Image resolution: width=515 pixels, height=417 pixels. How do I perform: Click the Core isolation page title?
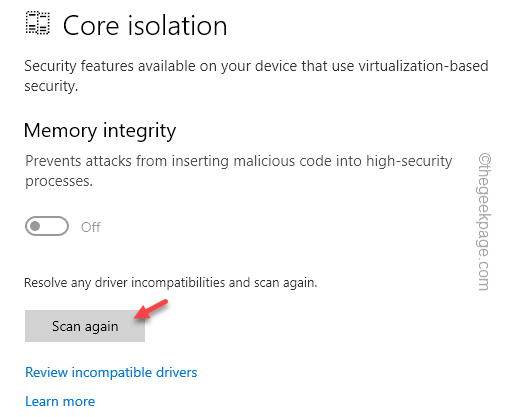coord(145,26)
